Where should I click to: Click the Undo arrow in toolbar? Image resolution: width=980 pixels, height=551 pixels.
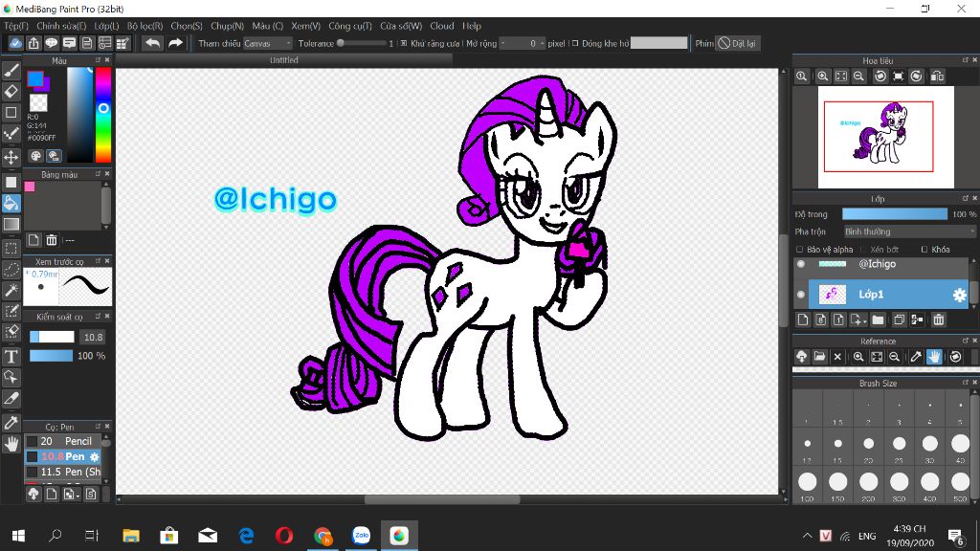click(152, 43)
